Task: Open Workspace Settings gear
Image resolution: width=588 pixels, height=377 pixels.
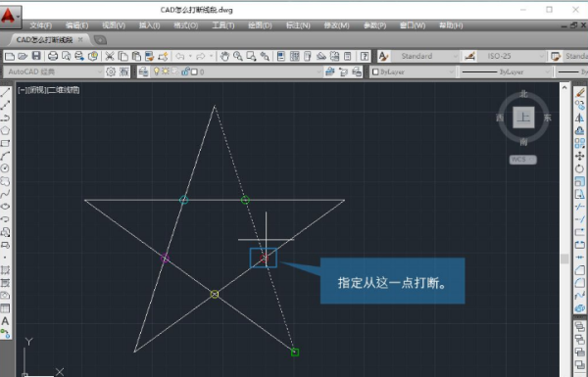Action: coord(111,71)
